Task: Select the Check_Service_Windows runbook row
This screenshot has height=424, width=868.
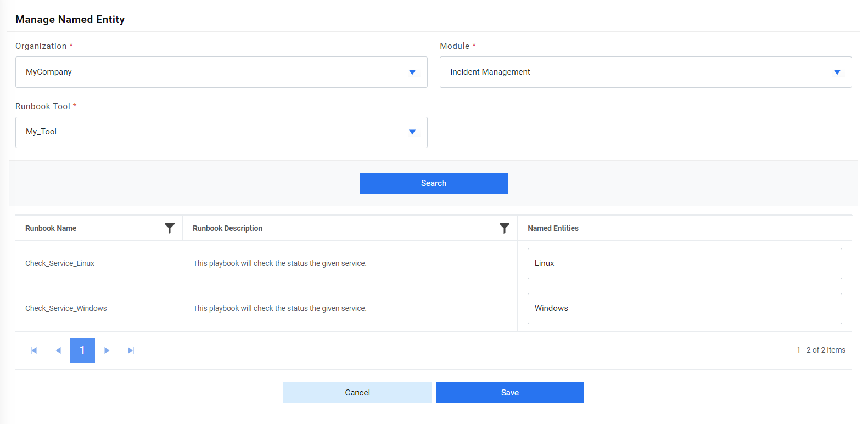Action: (66, 308)
